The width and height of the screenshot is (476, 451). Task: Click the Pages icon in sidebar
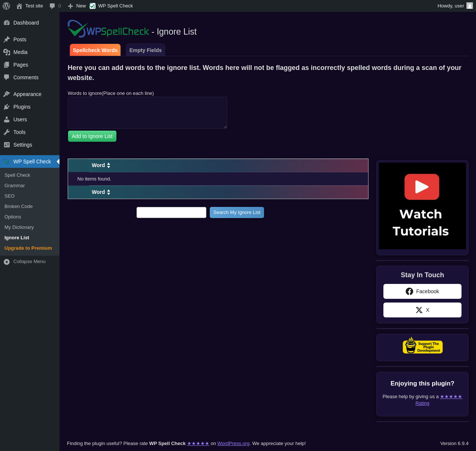tap(7, 65)
